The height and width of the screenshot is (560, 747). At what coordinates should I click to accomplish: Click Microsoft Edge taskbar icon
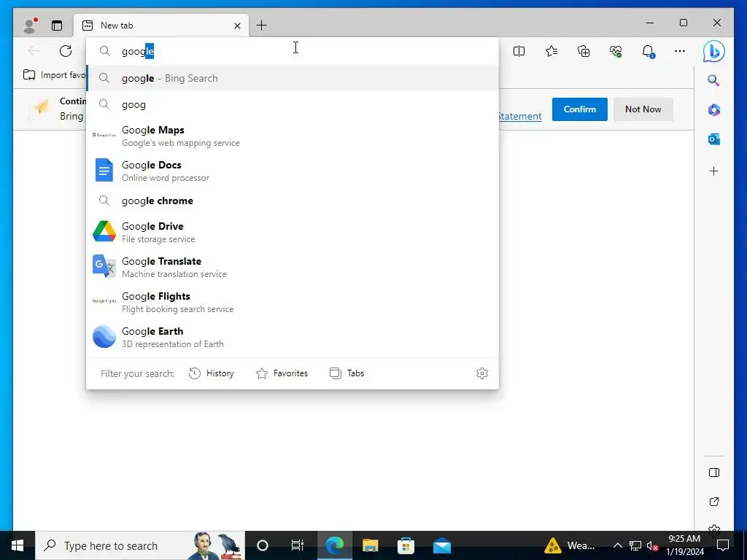point(334,545)
